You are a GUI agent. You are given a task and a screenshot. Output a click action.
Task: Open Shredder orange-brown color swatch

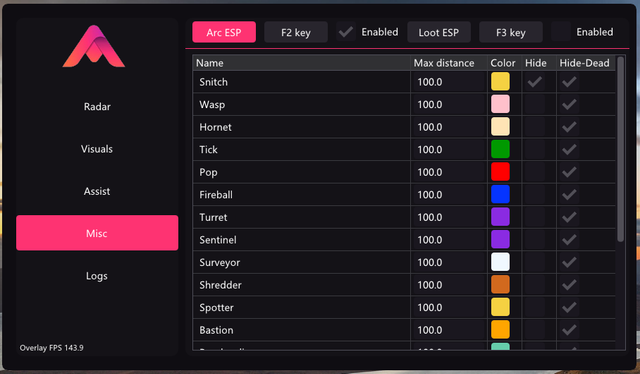(x=500, y=285)
